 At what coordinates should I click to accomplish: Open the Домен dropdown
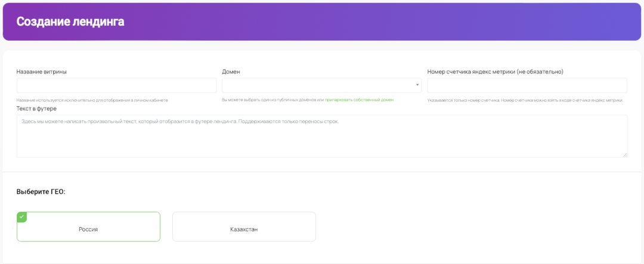click(321, 85)
